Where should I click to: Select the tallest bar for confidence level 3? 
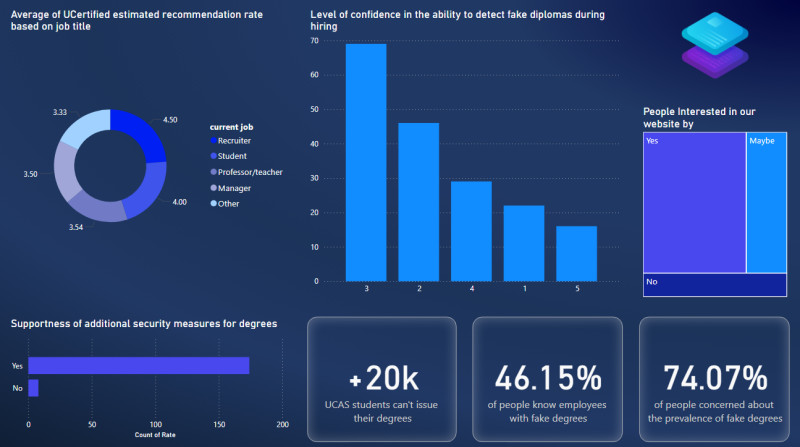click(366, 162)
